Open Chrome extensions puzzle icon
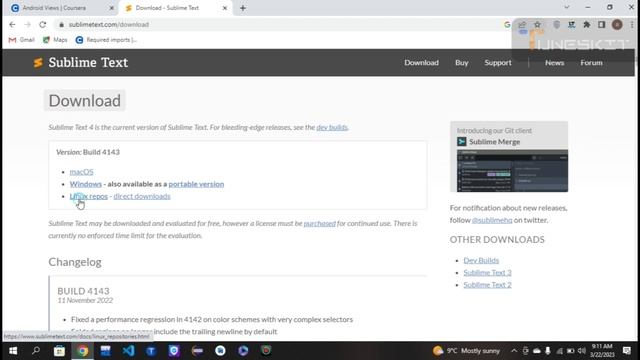This screenshot has height=360, width=640. (587, 24)
